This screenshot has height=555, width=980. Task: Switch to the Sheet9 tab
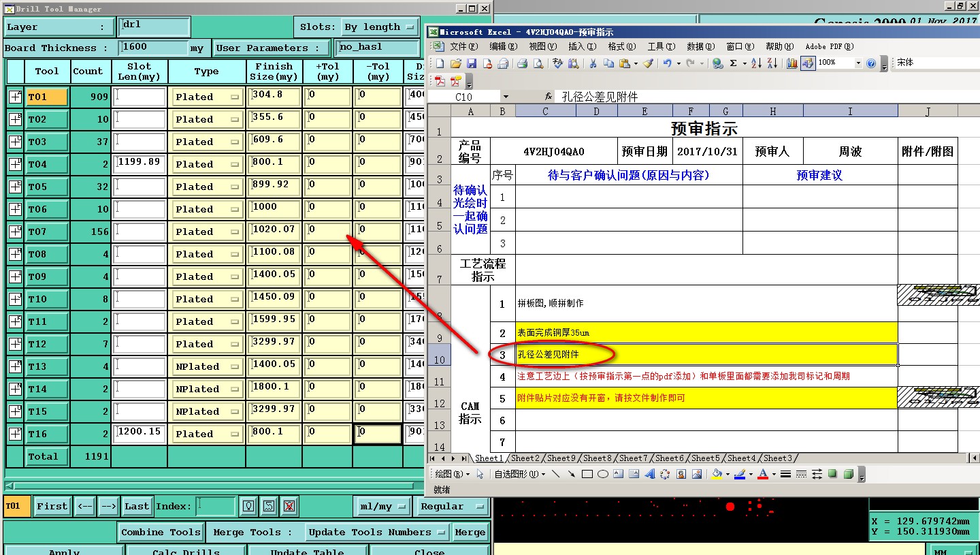[x=561, y=458]
